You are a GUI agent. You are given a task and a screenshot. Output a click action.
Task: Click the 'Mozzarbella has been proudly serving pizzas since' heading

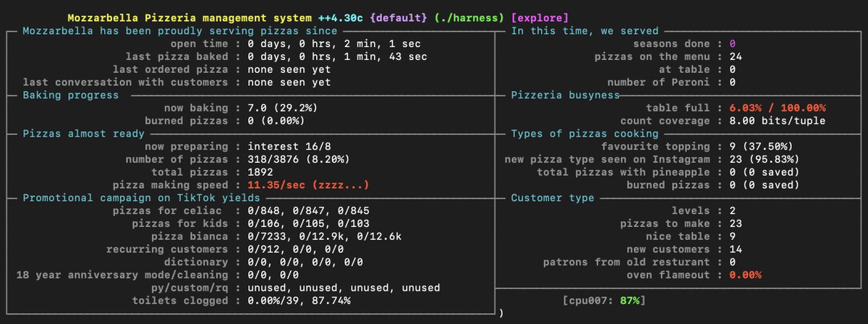[180, 31]
